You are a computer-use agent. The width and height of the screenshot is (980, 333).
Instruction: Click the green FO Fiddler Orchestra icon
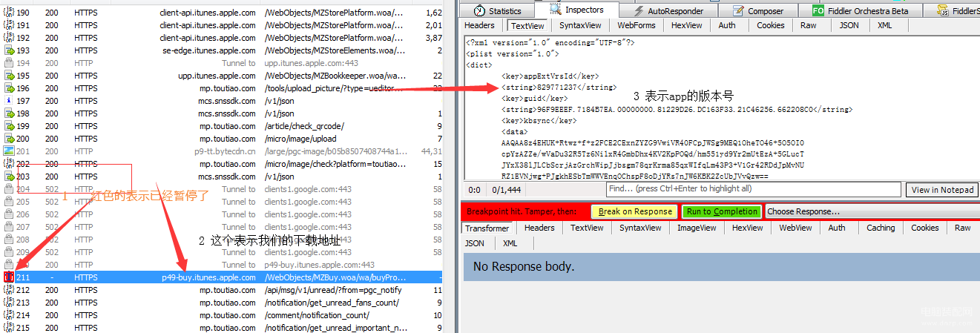818,10
